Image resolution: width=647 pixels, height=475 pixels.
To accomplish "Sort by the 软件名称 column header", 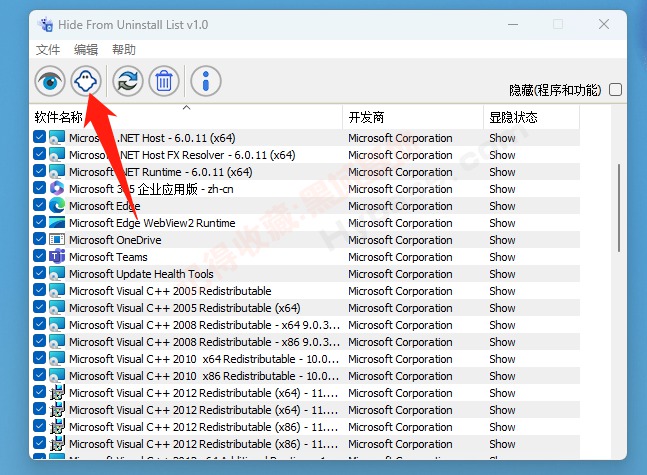I will [x=186, y=117].
